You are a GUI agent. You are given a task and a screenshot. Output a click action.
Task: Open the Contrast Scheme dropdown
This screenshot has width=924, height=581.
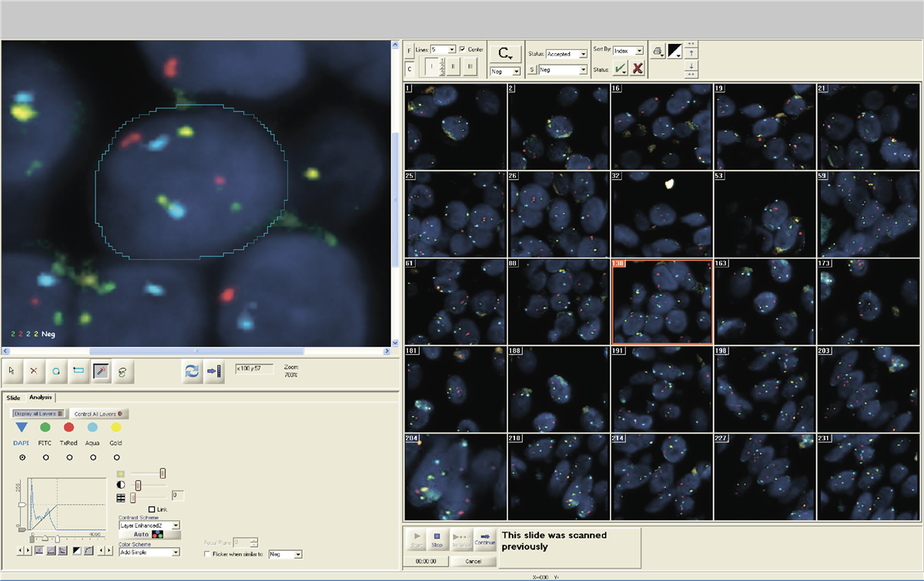(176, 525)
